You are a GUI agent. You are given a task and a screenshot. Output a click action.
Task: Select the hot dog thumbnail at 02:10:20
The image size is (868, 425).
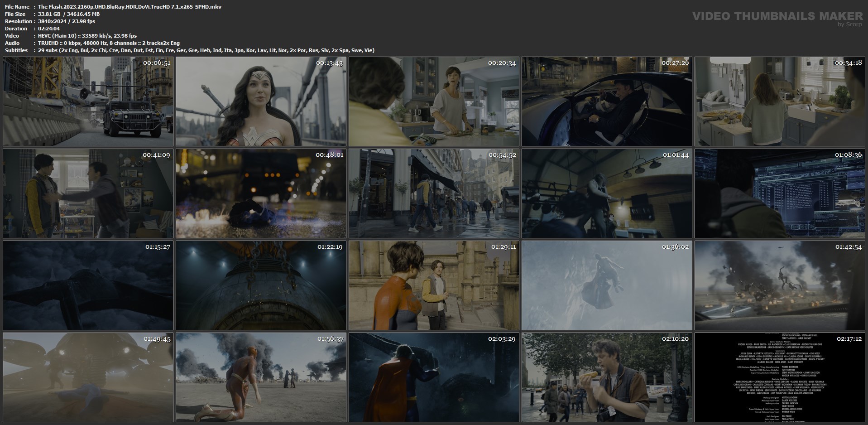point(607,377)
